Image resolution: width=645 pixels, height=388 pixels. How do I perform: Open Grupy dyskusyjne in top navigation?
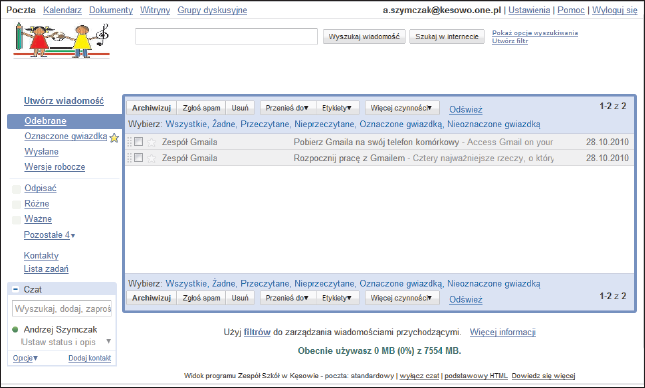(212, 10)
